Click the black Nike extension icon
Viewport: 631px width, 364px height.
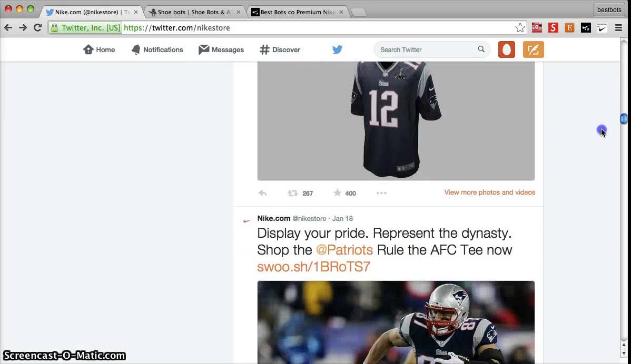click(x=586, y=28)
